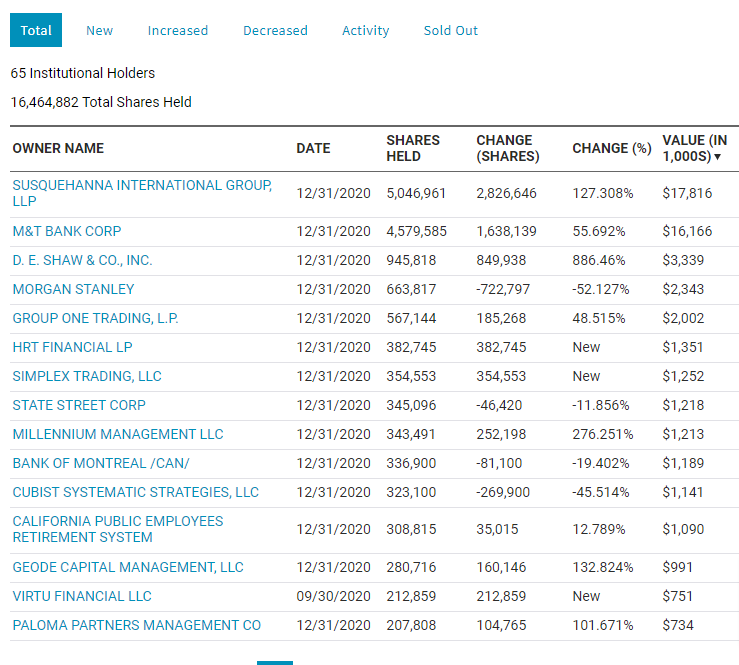The height and width of the screenshot is (665, 739).
Task: Switch to the Activity tab
Action: click(366, 31)
